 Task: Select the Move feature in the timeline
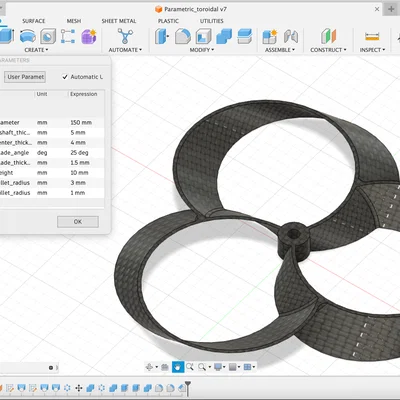coord(79,388)
